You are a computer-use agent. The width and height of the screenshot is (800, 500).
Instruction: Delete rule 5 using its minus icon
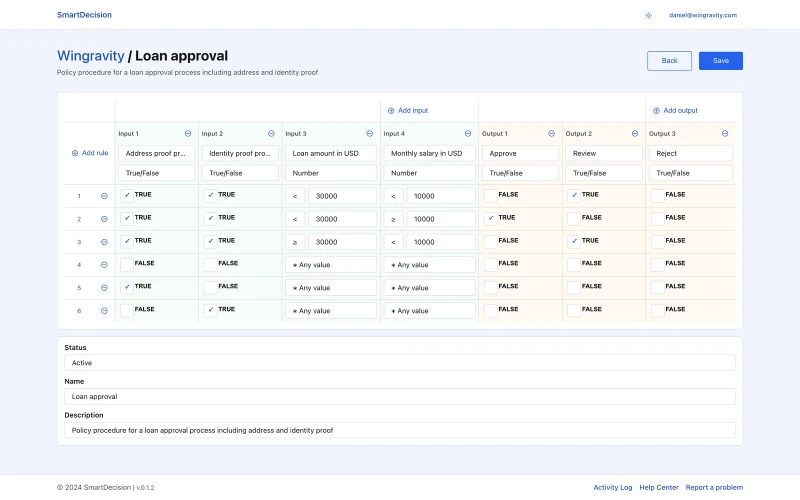coord(104,288)
